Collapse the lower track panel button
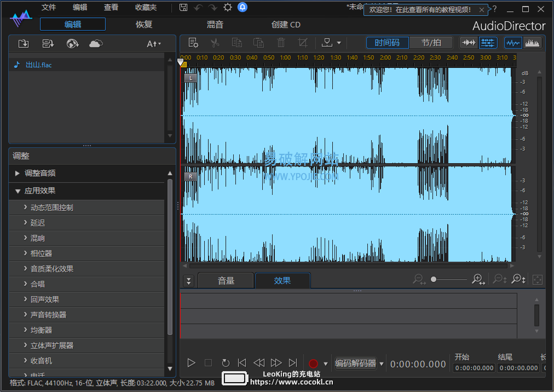 click(189, 281)
